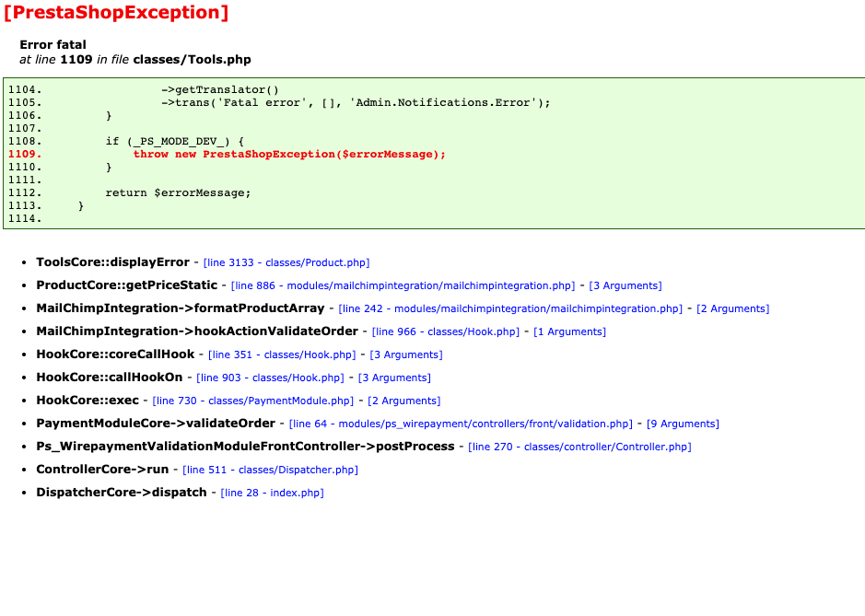Open line 730 classes/PaymentModule.php link

tap(253, 401)
